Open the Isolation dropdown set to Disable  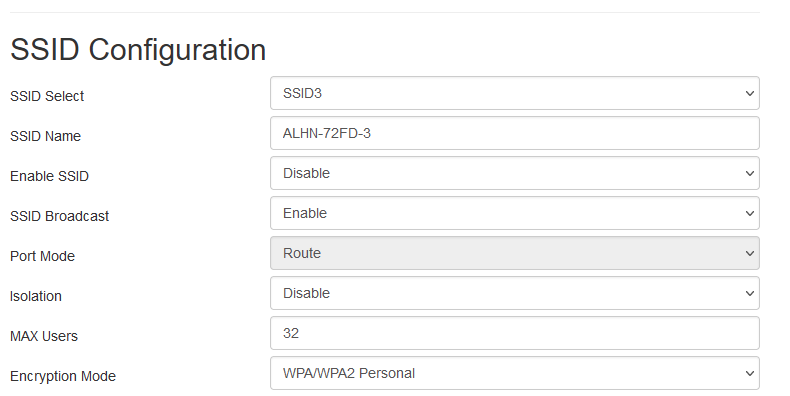tap(514, 293)
